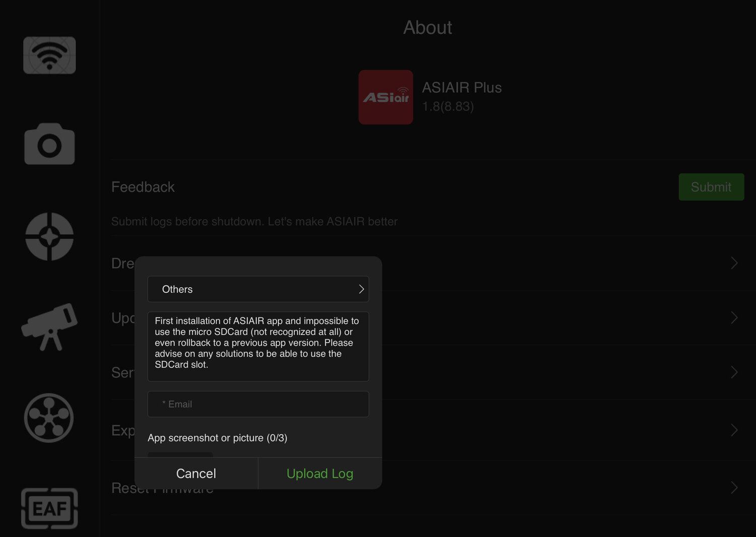Click Upload Log button
Screen dimensions: 756x537
coord(320,474)
